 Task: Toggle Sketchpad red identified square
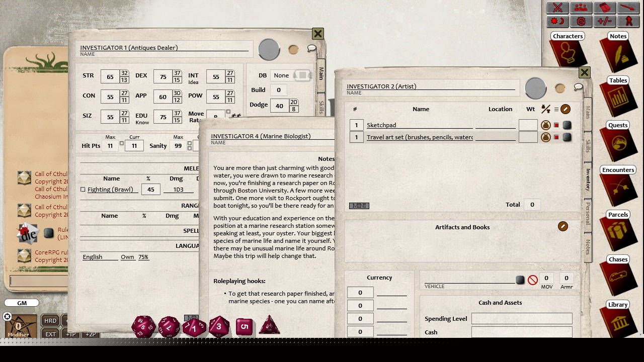point(556,125)
